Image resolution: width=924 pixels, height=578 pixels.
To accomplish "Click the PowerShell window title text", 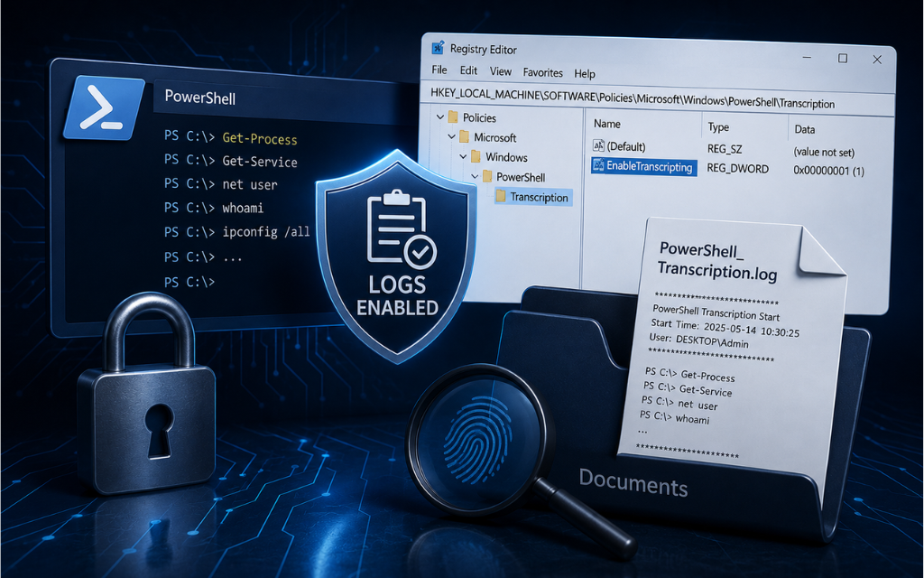I will coord(199,98).
